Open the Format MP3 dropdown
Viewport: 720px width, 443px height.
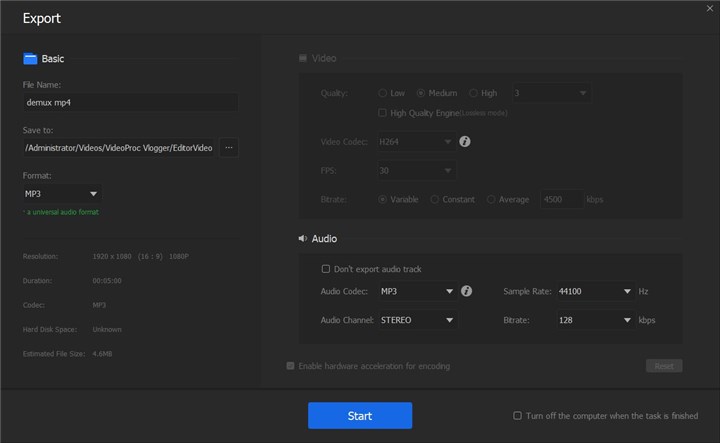point(62,194)
